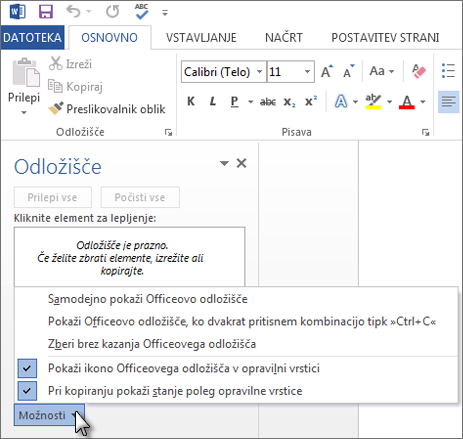Expand the underline style dropdown arrow
The width and height of the screenshot is (463, 439).
pyautogui.click(x=251, y=102)
